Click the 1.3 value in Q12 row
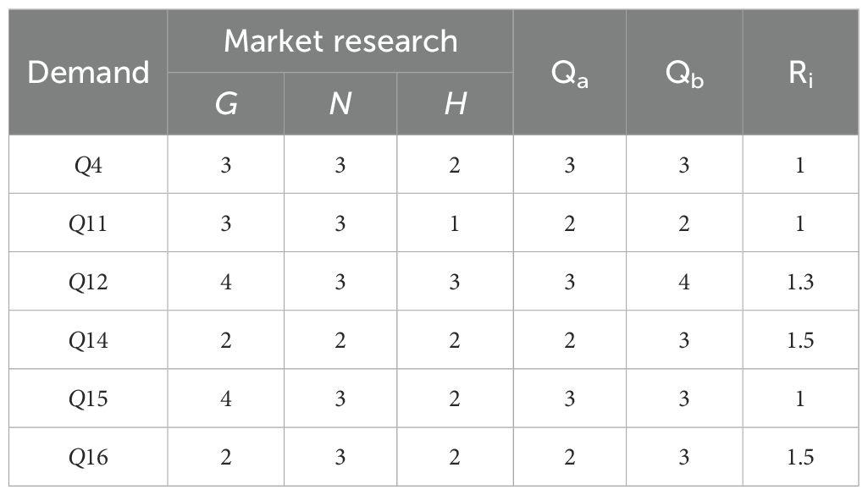The image size is (868, 495). tap(800, 282)
